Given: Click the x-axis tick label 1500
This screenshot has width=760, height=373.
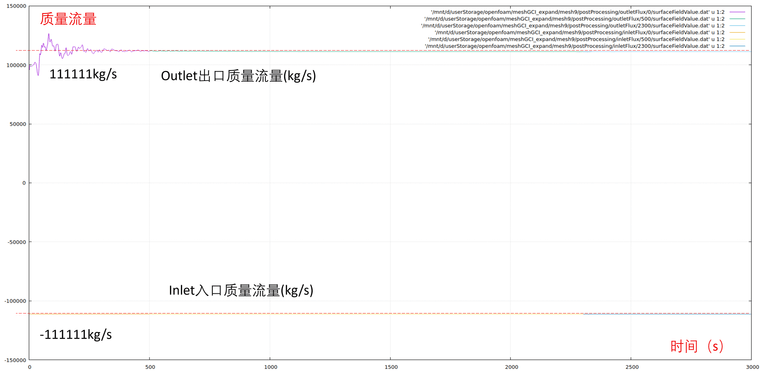Looking at the screenshot, I should tap(390, 367).
